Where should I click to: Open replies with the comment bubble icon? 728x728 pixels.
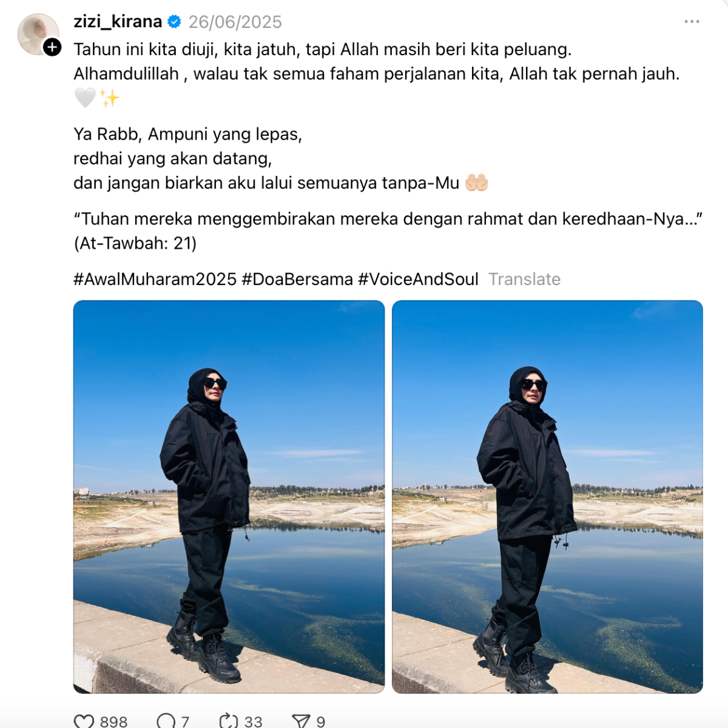coord(166,721)
